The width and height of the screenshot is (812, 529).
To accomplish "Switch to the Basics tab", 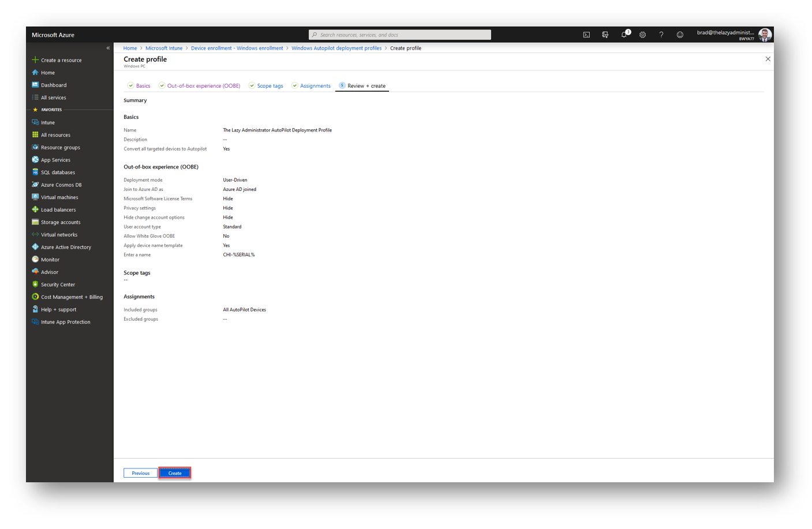I will tap(139, 86).
